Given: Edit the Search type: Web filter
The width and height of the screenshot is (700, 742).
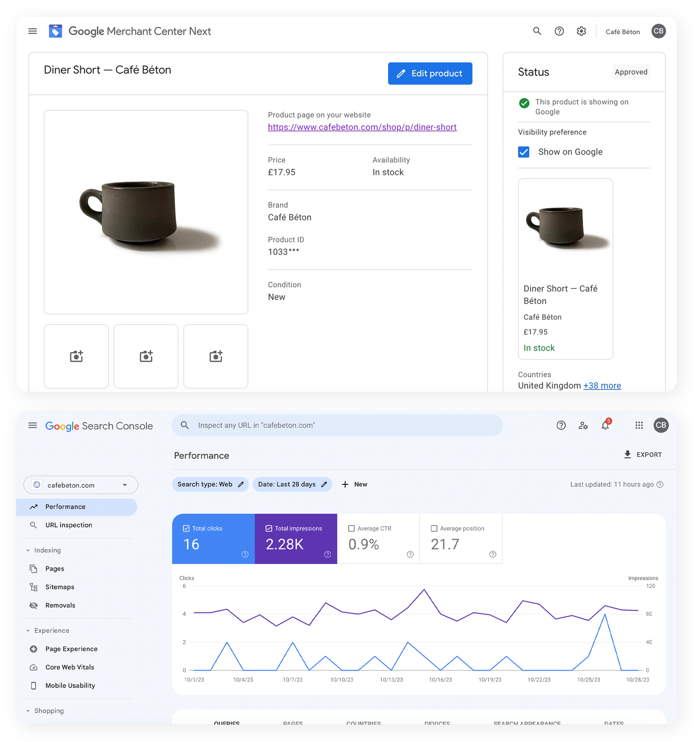Looking at the screenshot, I should (210, 484).
